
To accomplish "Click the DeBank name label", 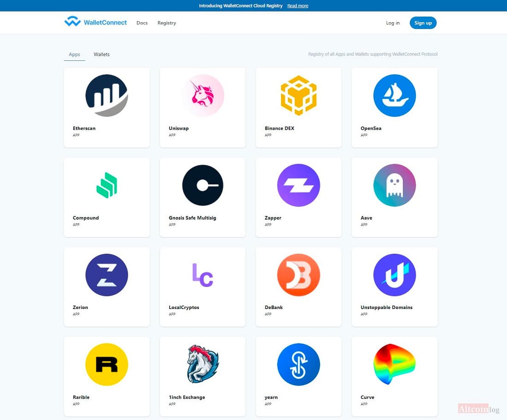I will (x=273, y=307).
